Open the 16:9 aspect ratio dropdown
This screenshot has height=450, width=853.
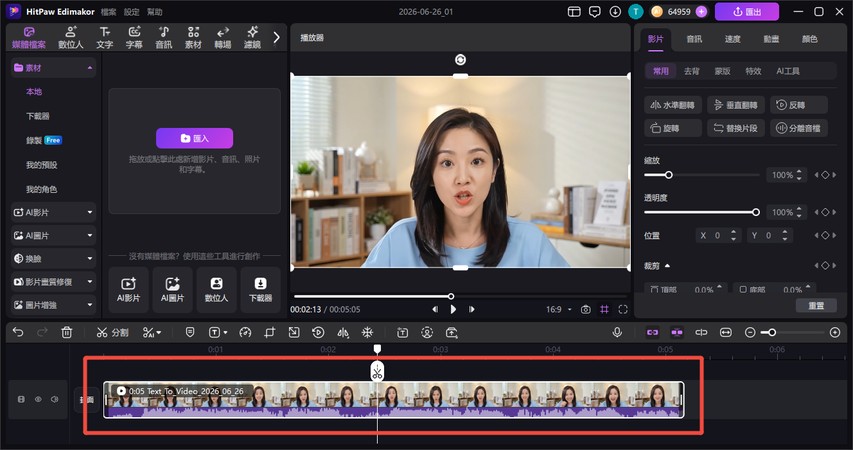tap(559, 309)
